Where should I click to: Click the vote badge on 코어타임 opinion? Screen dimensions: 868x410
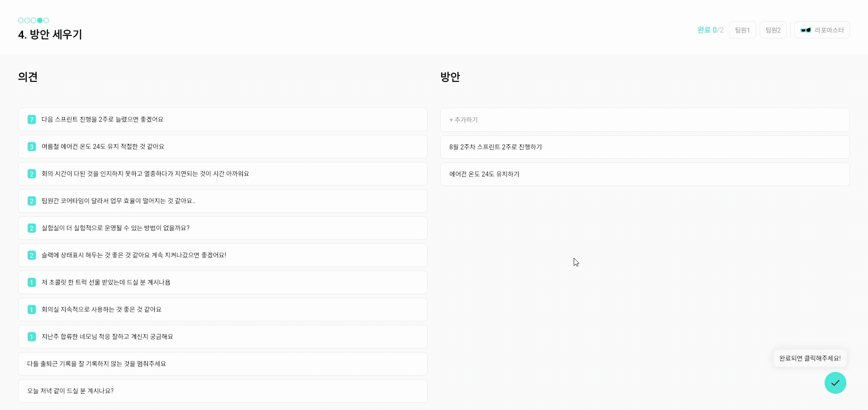pos(32,201)
